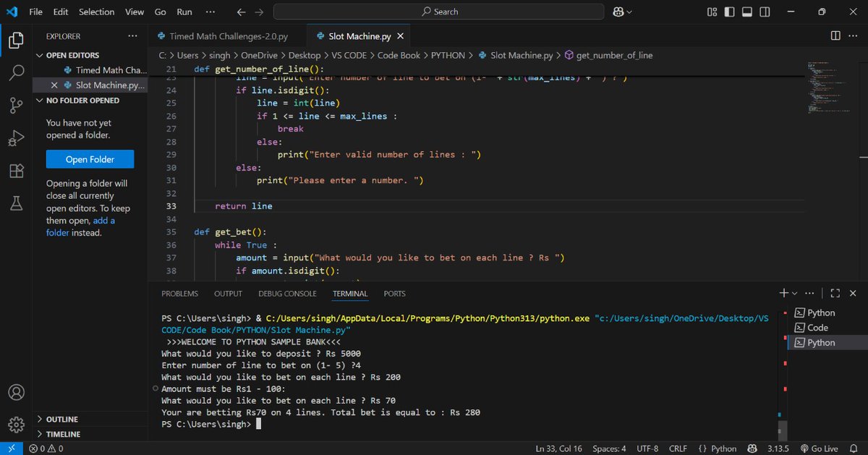Switch to the Problems panel tab
Image resolution: width=868 pixels, height=455 pixels.
pos(179,294)
